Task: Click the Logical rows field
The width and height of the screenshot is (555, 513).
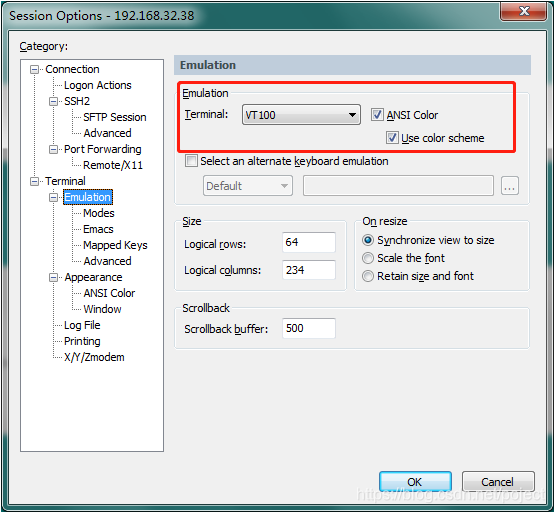Action: (x=309, y=243)
